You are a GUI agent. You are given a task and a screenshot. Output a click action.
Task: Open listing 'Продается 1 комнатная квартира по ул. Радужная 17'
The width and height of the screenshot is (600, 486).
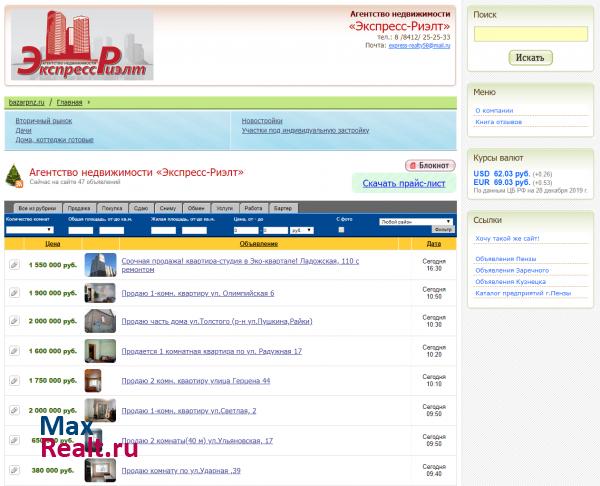(212, 351)
